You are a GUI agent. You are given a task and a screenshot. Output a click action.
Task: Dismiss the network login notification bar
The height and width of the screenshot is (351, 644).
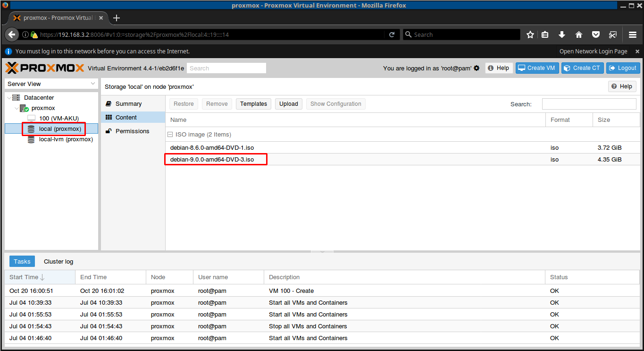point(637,51)
